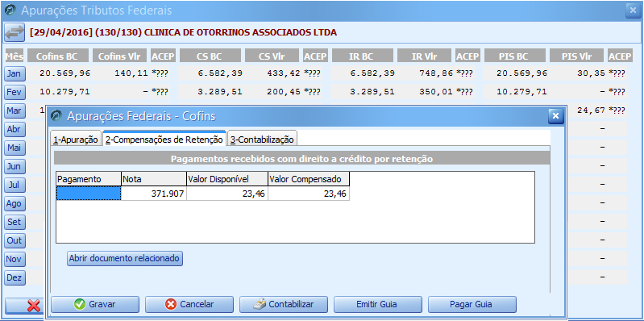Click February CS BC value 3.289,51

[220, 92]
